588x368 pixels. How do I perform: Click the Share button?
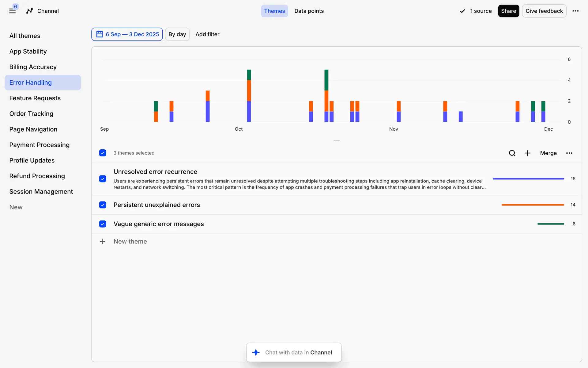[508, 11]
